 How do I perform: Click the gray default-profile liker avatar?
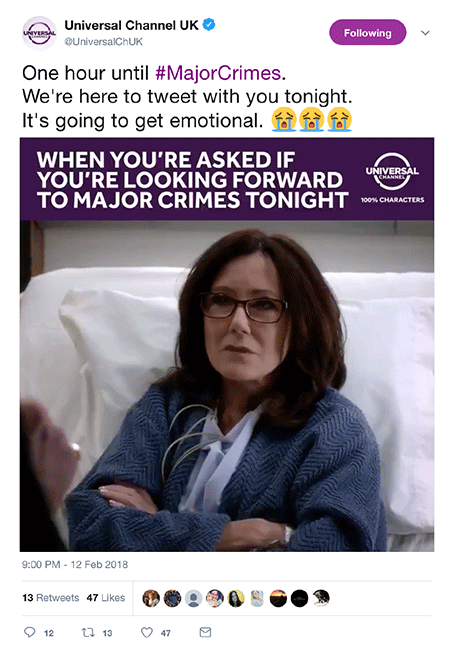pyautogui.click(x=193, y=598)
